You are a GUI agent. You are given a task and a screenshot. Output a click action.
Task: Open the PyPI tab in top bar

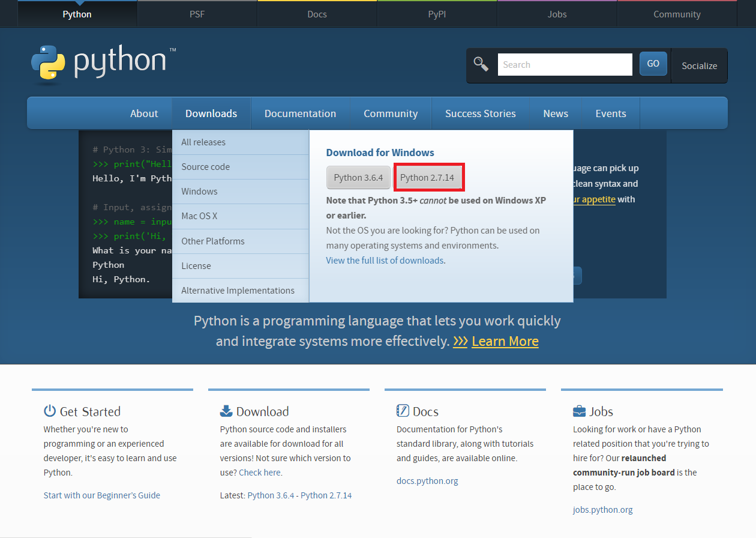point(437,14)
